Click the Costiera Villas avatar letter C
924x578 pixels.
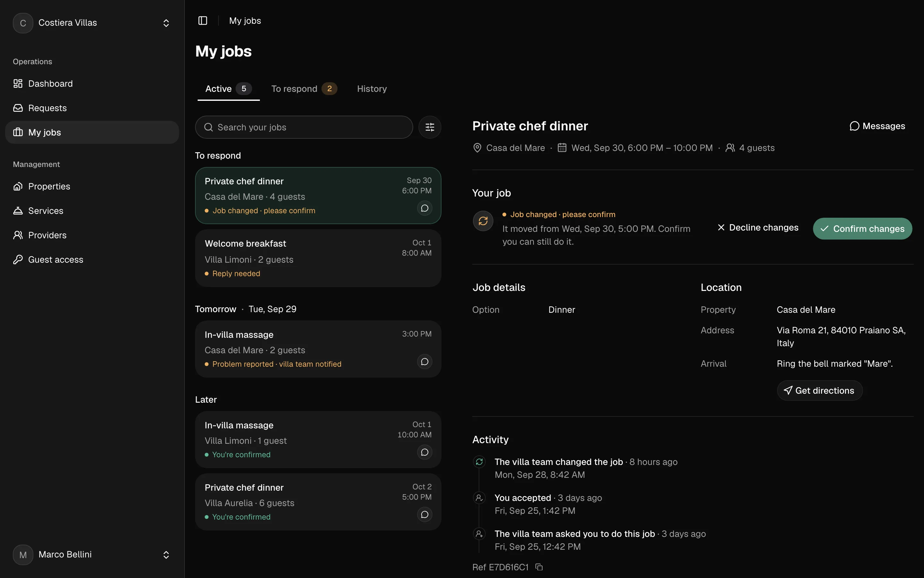[23, 23]
